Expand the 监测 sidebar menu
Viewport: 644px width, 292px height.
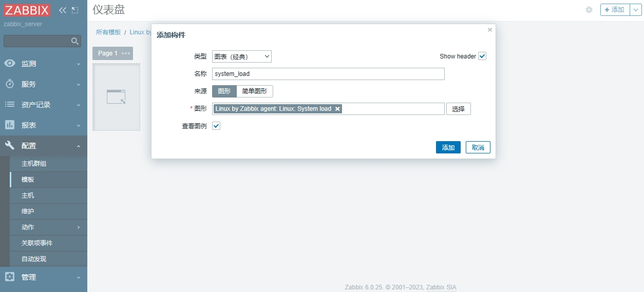pos(43,64)
